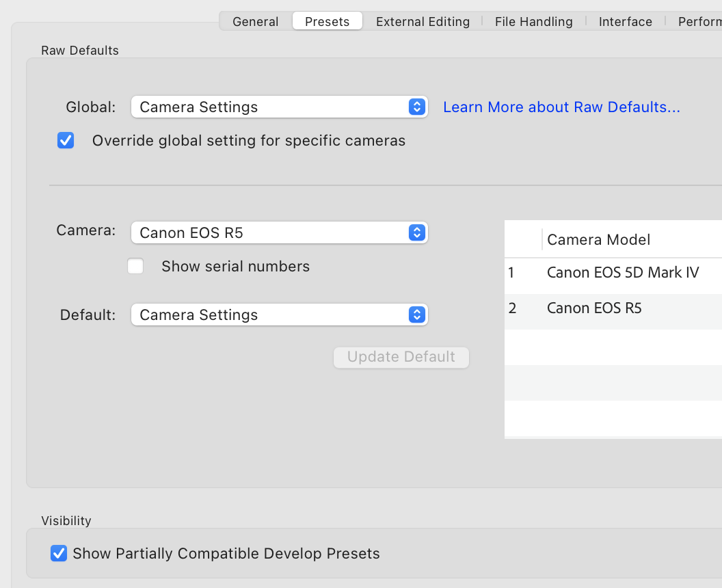Click the blue chevron arrows on Global dropdown
Screen dimensions: 722x588
[416, 107]
